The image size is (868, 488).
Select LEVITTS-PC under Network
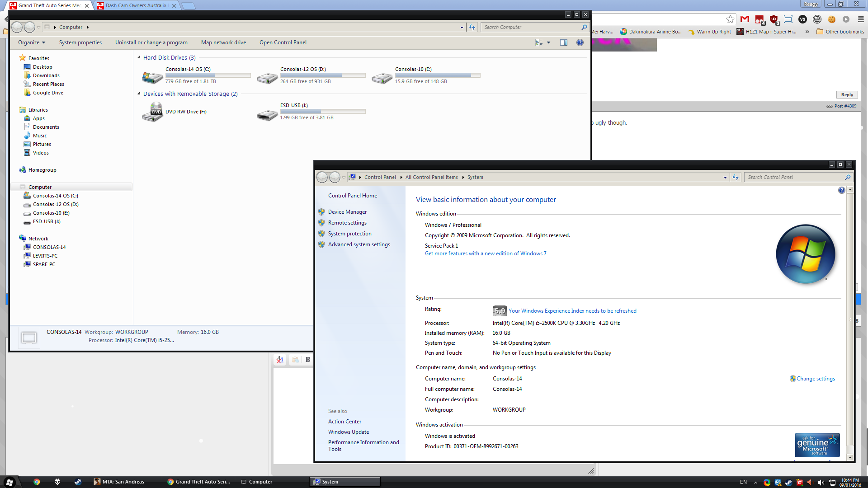tap(45, 256)
